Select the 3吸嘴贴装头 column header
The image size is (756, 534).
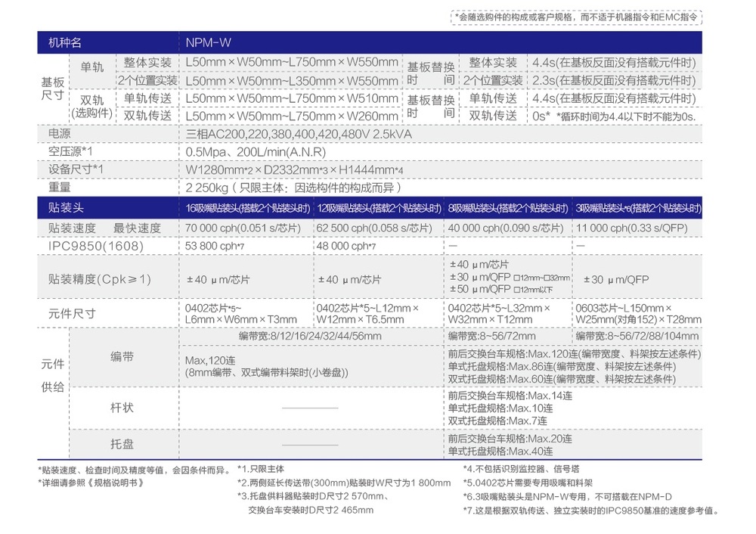pyautogui.click(x=638, y=208)
